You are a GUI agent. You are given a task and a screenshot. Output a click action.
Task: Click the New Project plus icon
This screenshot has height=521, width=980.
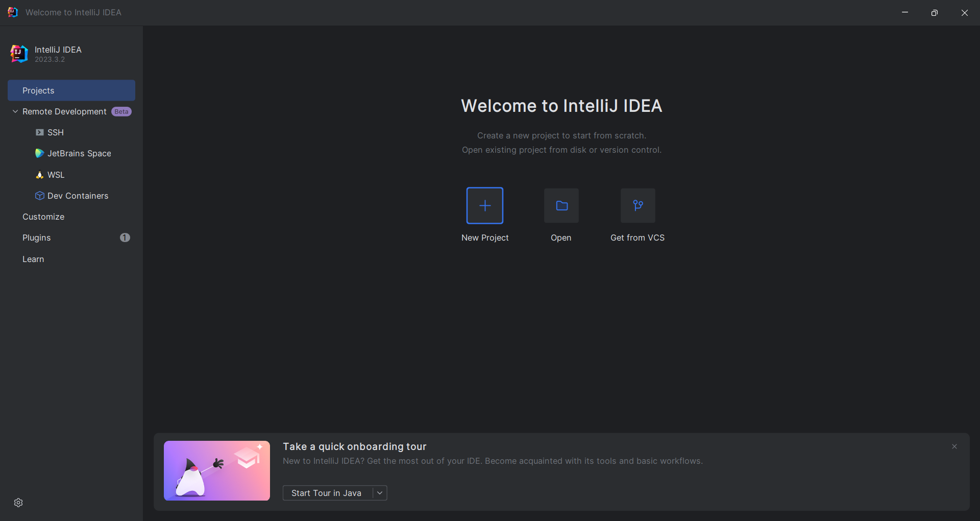(485, 205)
